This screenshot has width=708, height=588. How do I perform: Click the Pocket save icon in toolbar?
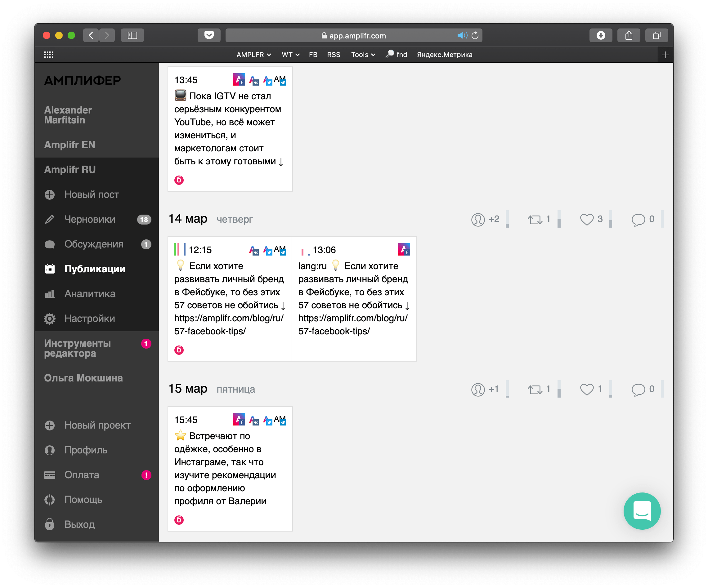click(209, 35)
